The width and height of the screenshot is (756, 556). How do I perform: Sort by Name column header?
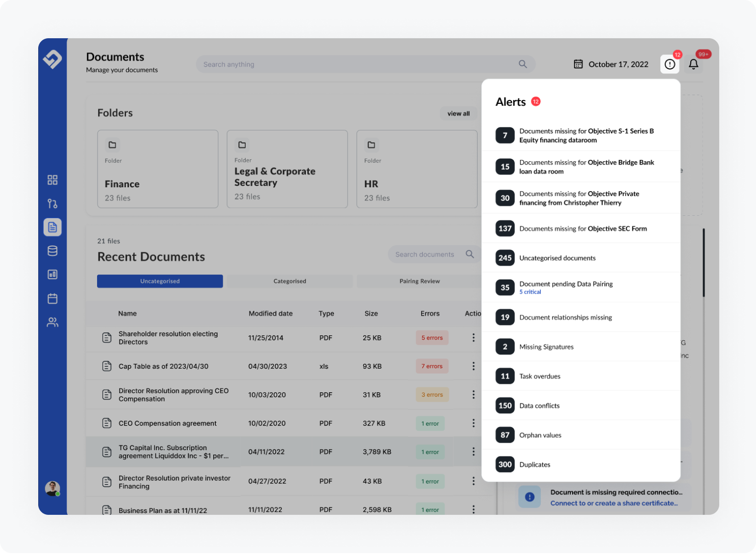[x=127, y=313]
